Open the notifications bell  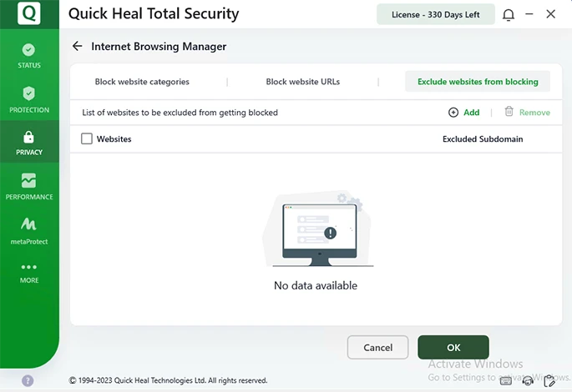pyautogui.click(x=509, y=15)
